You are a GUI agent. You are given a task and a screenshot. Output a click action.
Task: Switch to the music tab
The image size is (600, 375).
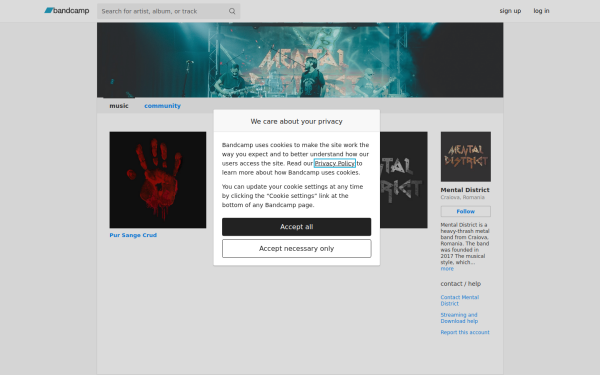click(119, 106)
